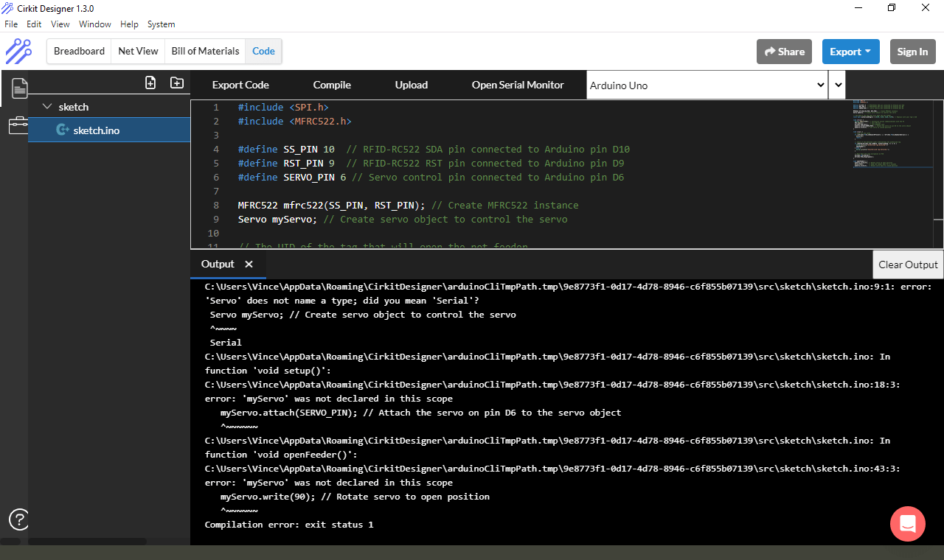Select sketch.ino file in tree
944x560 pixels.
[x=109, y=130]
